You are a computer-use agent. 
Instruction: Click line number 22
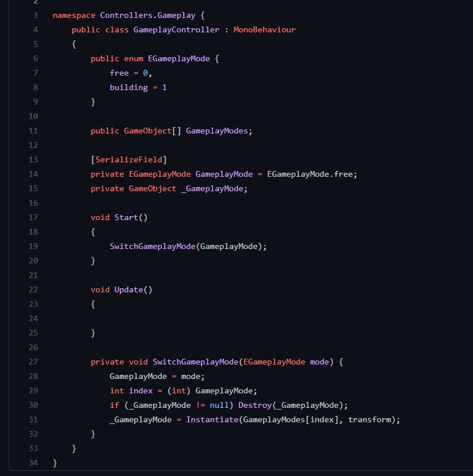[x=33, y=289]
